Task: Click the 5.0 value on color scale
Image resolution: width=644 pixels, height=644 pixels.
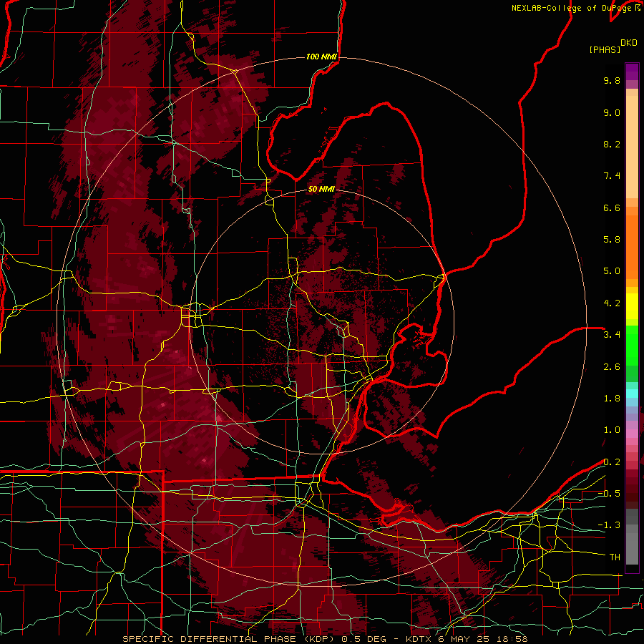Action: tap(612, 271)
